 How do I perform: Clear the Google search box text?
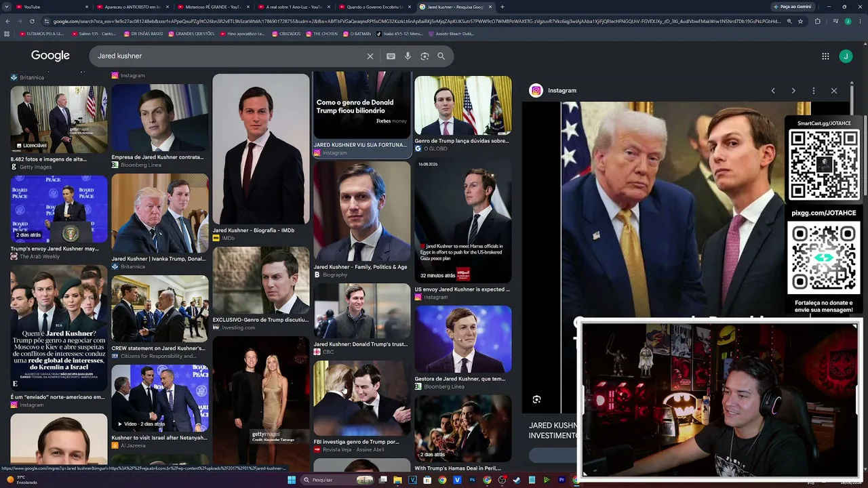(370, 56)
